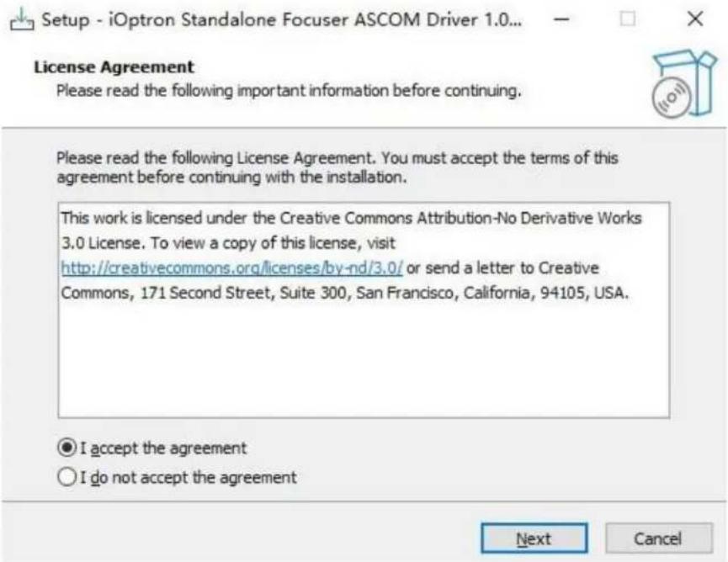
Task: Select "I accept the agreement" radio button
Action: coord(66,448)
